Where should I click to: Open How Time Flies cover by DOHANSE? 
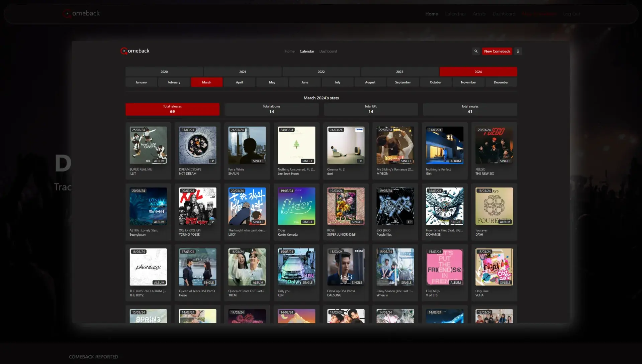pos(445,206)
